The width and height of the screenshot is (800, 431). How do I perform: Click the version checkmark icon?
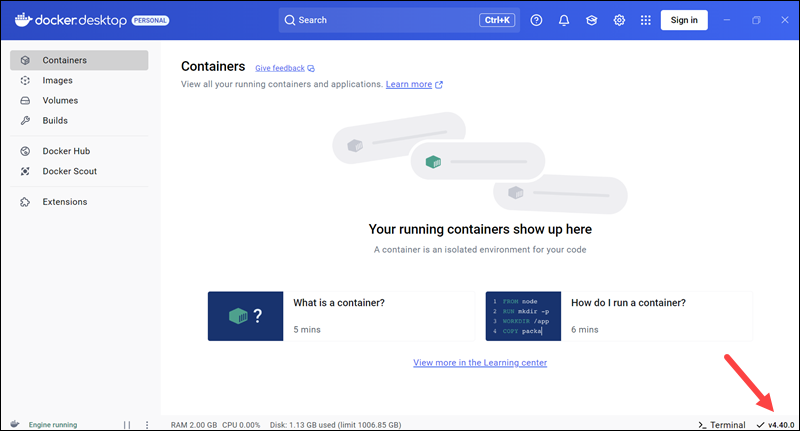(x=760, y=425)
